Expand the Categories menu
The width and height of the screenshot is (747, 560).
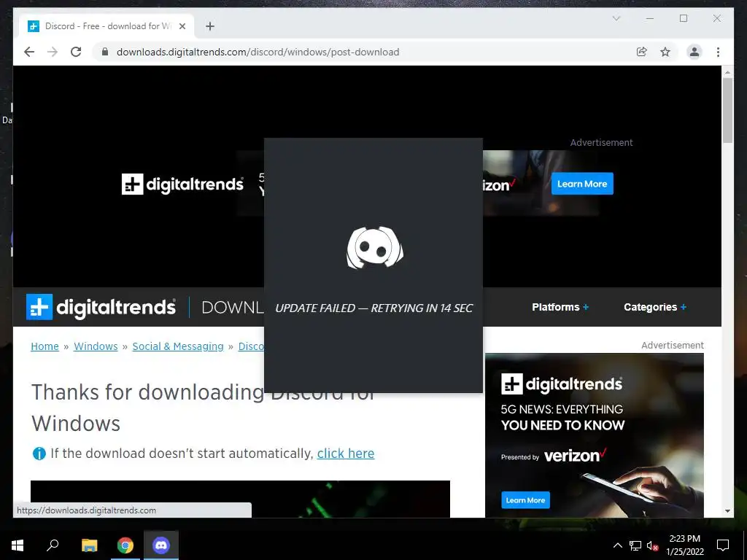(x=655, y=307)
